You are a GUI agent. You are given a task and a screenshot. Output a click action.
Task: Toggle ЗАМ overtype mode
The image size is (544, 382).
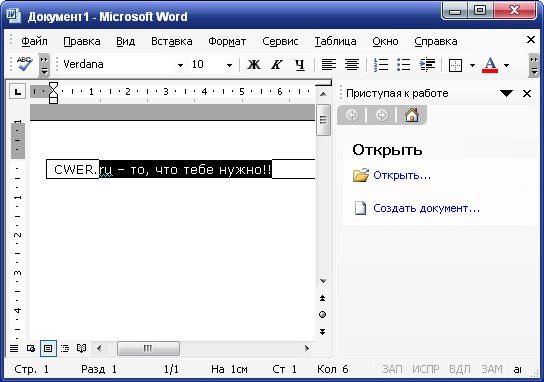pyautogui.click(x=492, y=369)
